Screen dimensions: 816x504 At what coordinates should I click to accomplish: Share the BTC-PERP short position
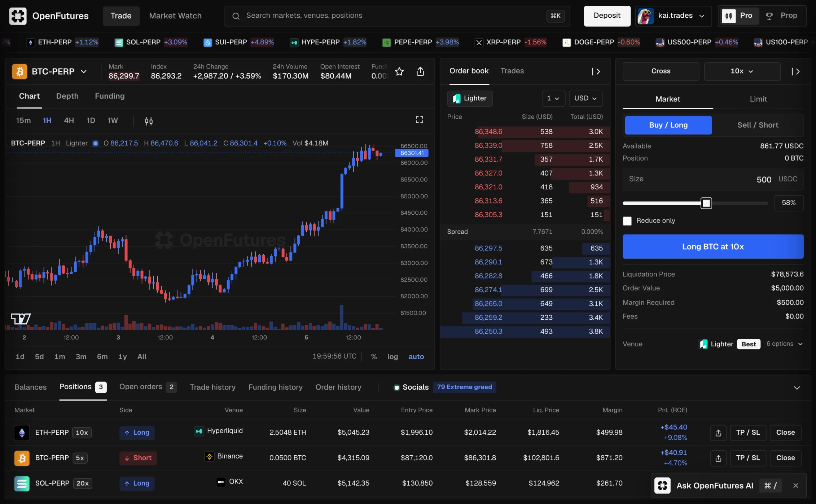pos(718,458)
